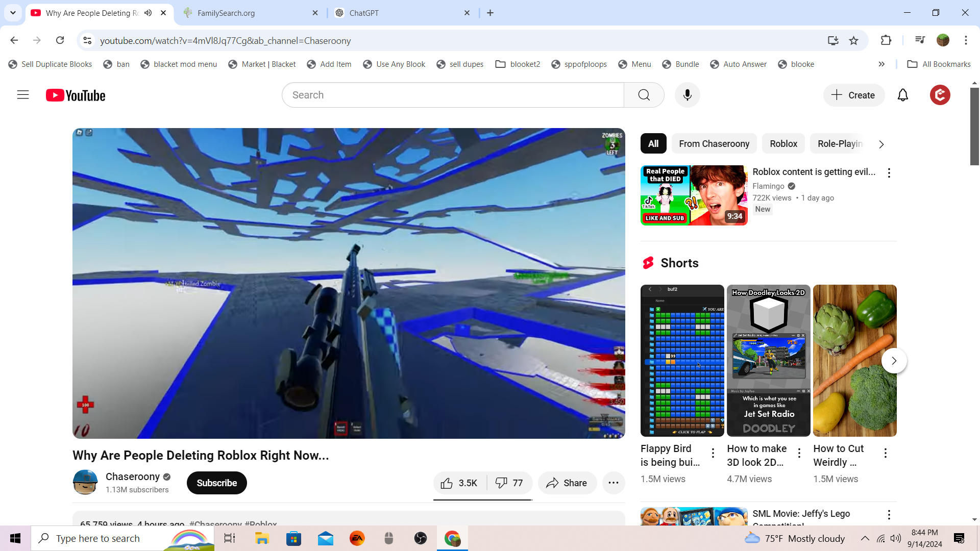Bookmark this page with star icon
The height and width of the screenshot is (551, 980).
point(853,40)
